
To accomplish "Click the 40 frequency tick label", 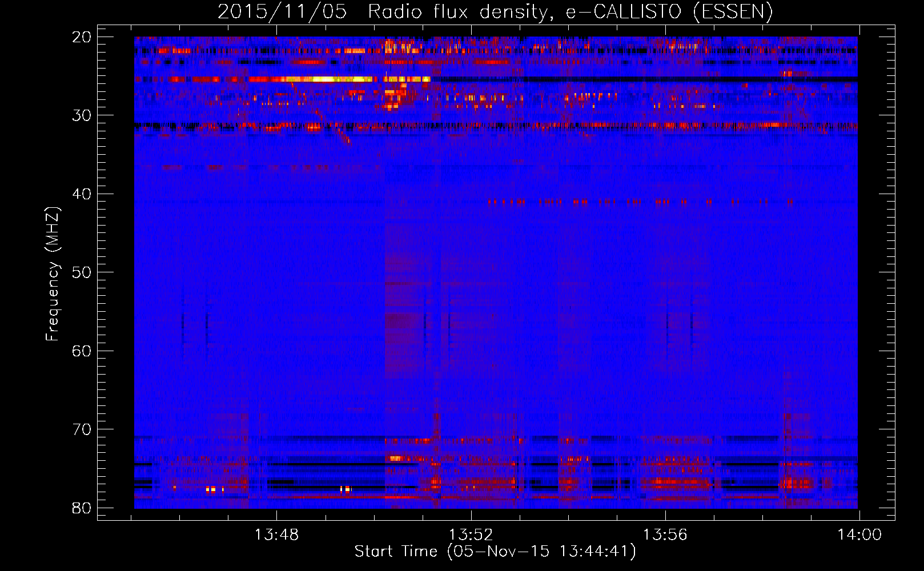I will [x=82, y=194].
